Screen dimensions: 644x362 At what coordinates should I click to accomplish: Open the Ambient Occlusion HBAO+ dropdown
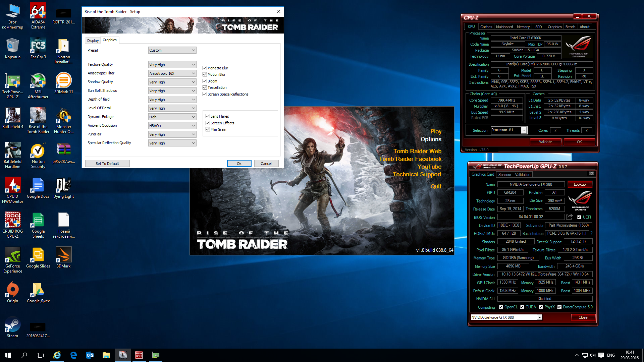[172, 126]
